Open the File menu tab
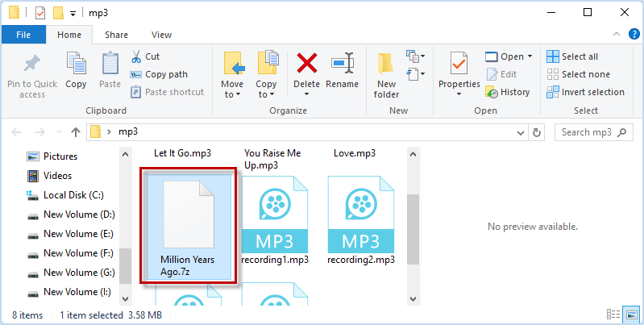The height and width of the screenshot is (325, 644). tap(23, 35)
